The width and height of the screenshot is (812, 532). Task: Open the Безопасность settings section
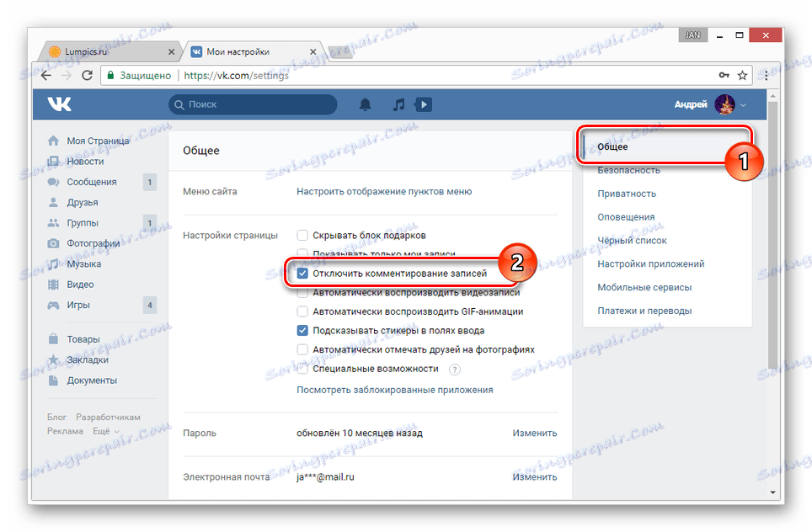point(628,170)
